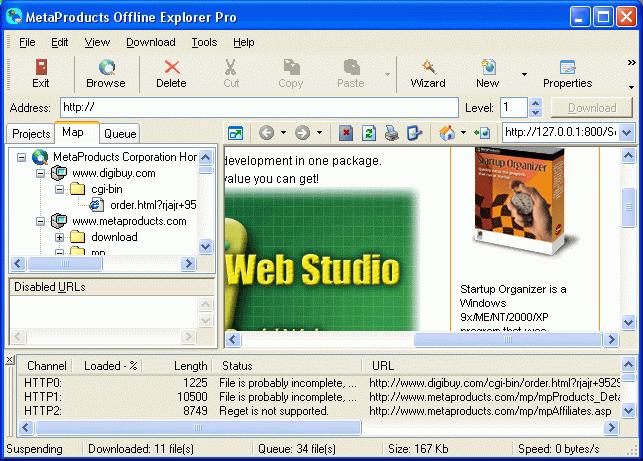Select the HTTP2 channel row
The width and height of the screenshot is (643, 461).
coord(320,411)
